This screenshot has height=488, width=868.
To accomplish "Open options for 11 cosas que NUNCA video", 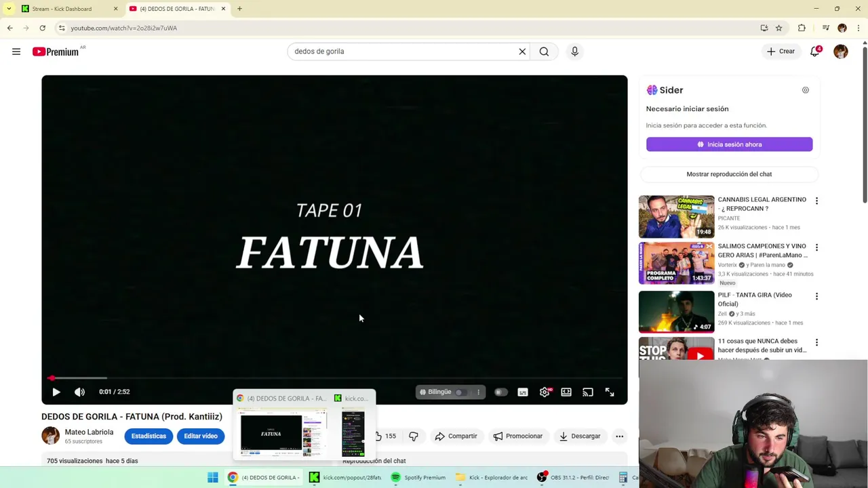I will pos(816,343).
